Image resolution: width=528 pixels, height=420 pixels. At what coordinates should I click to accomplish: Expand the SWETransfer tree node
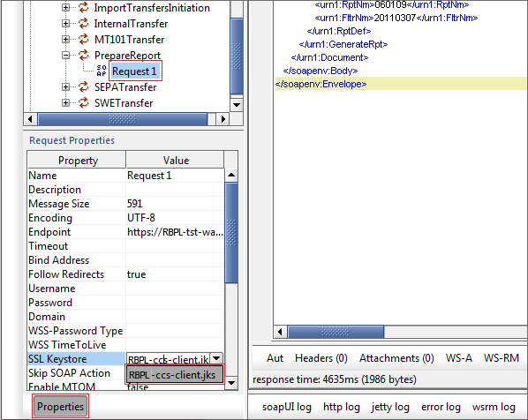tap(66, 102)
